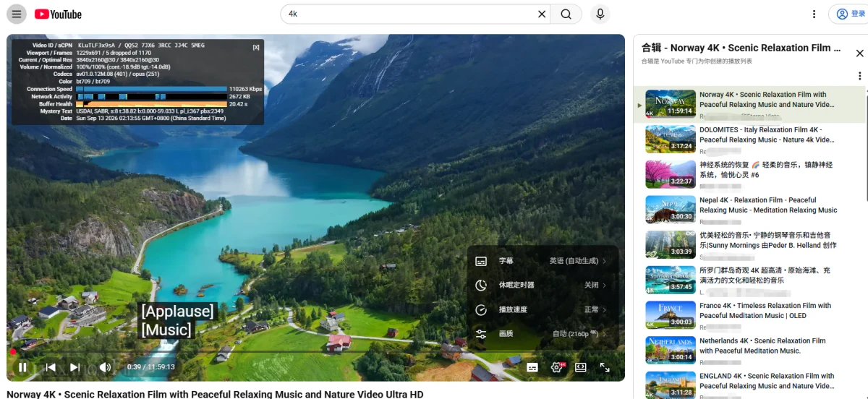Mute the video volume
This screenshot has height=399, width=868.
click(105, 367)
